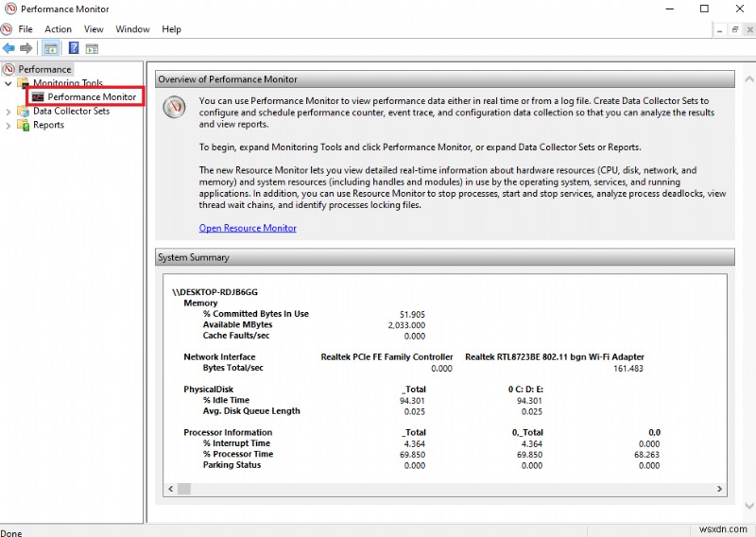
Task: Toggle the Show/Hide Action Pane icon
Action: [92, 48]
